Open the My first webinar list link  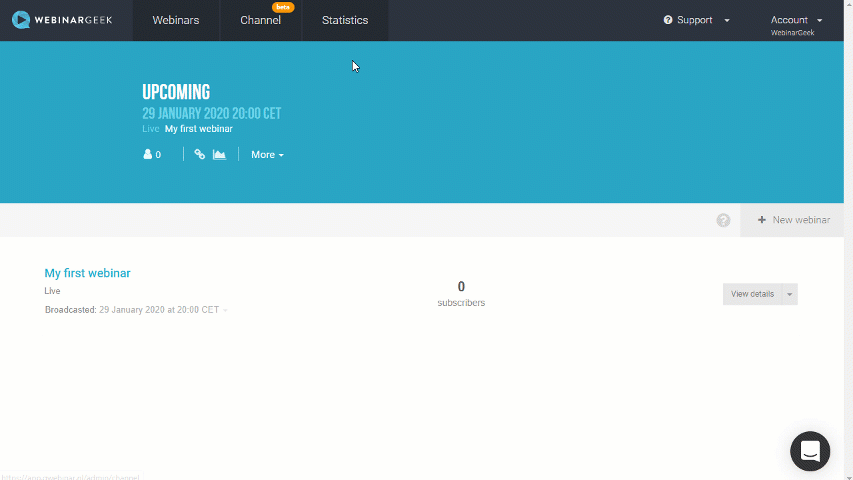point(87,273)
